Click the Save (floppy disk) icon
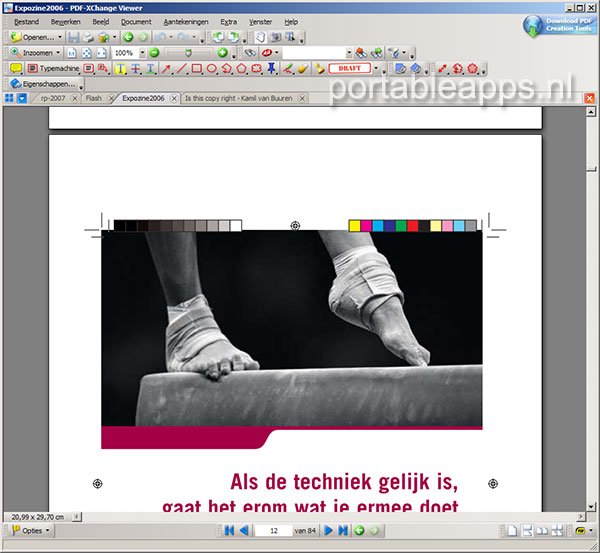 [74, 37]
